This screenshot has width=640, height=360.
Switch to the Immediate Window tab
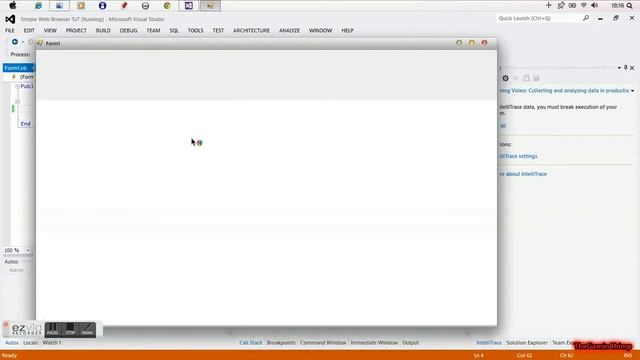point(374,343)
